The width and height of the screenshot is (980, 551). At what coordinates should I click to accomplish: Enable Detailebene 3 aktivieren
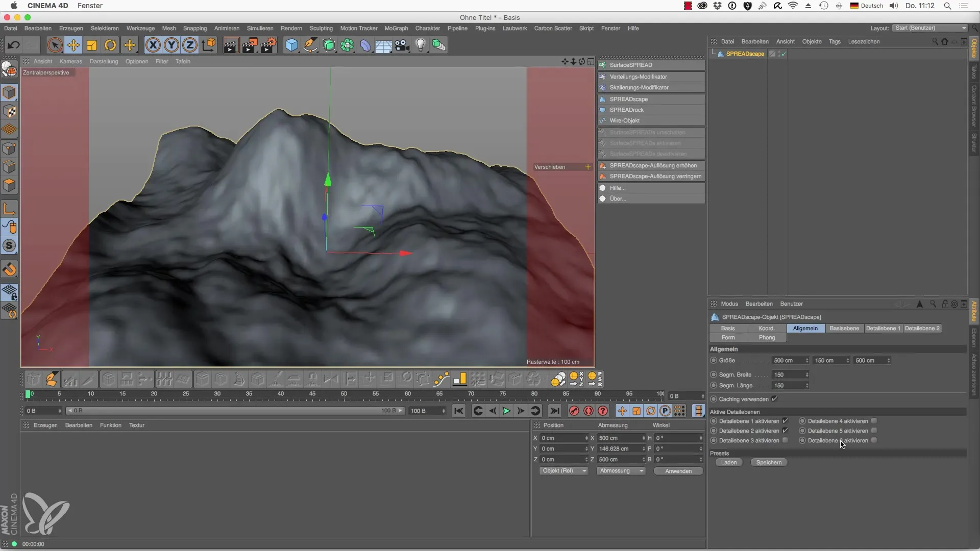pyautogui.click(x=785, y=440)
